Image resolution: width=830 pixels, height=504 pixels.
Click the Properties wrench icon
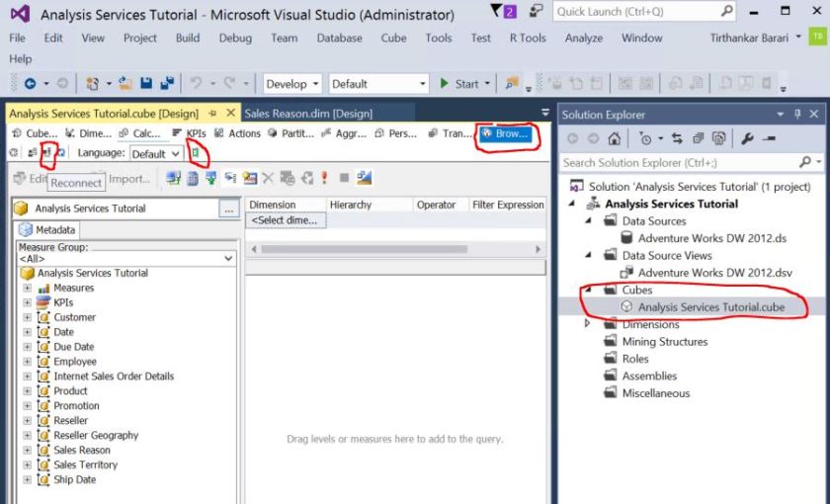coord(747,138)
